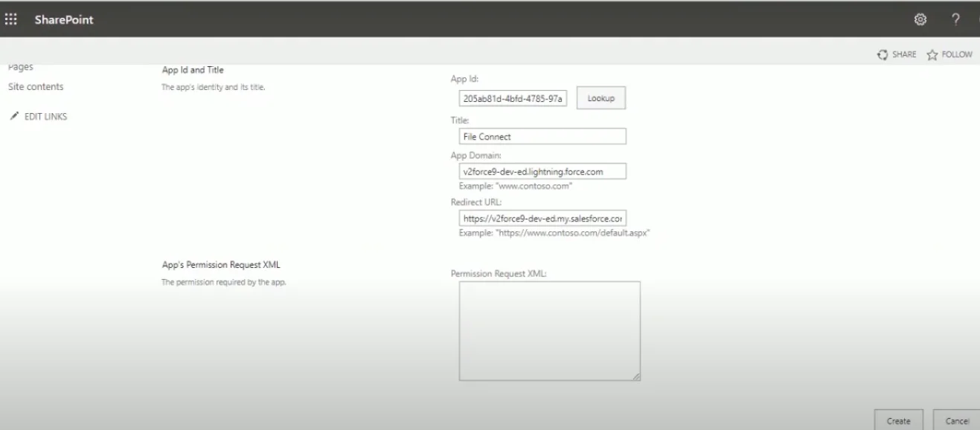Click the Follow star icon
The height and width of the screenshot is (430, 980).
pyautogui.click(x=932, y=54)
